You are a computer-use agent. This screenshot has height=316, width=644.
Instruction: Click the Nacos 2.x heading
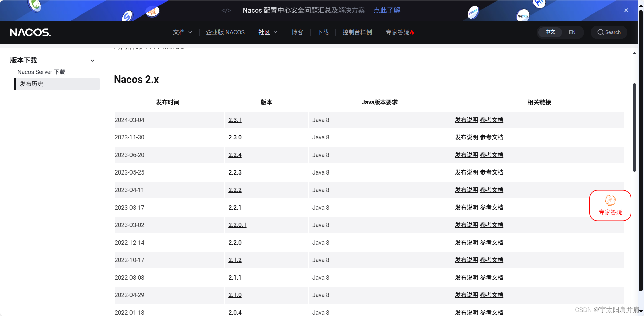pyautogui.click(x=137, y=80)
